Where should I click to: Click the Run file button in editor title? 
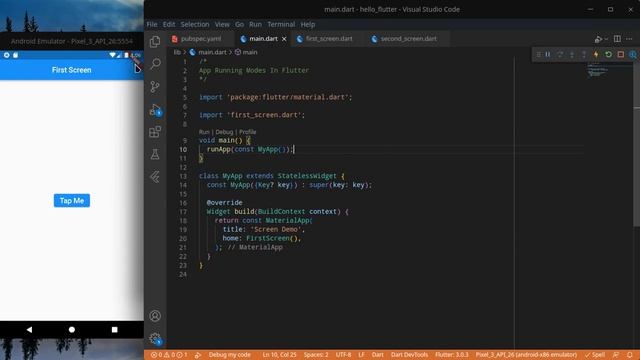click(598, 39)
